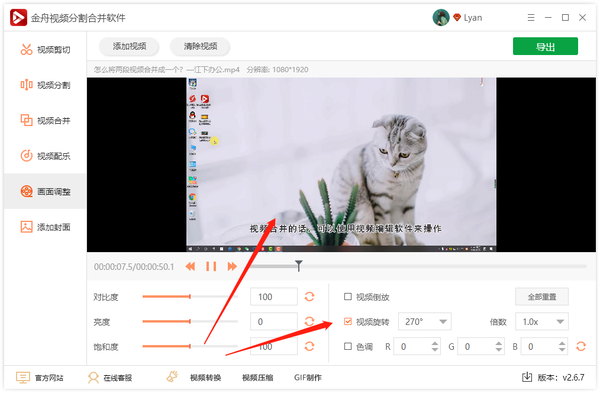Click the version download icon
This screenshot has width=600, height=393.
tap(527, 377)
